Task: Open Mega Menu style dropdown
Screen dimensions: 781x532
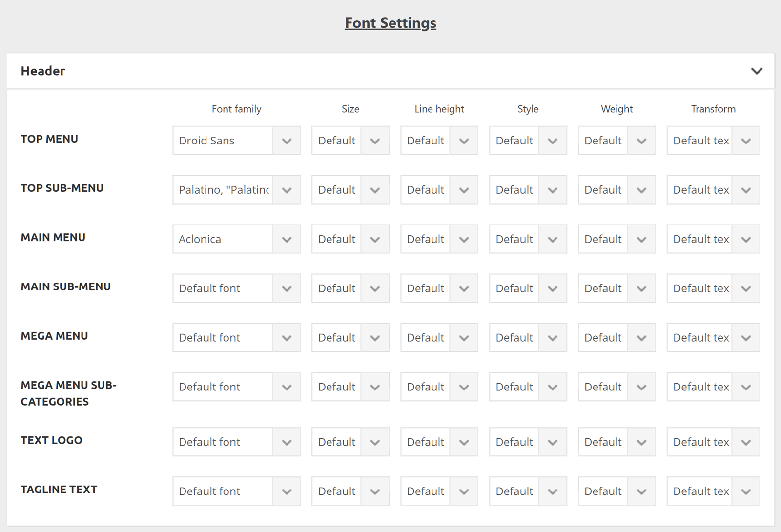Action: [528, 338]
